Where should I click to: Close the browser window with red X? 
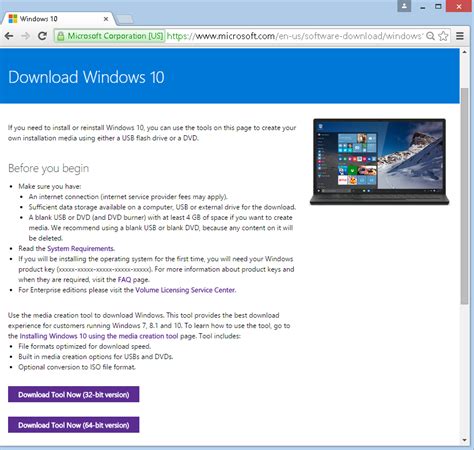click(x=459, y=6)
